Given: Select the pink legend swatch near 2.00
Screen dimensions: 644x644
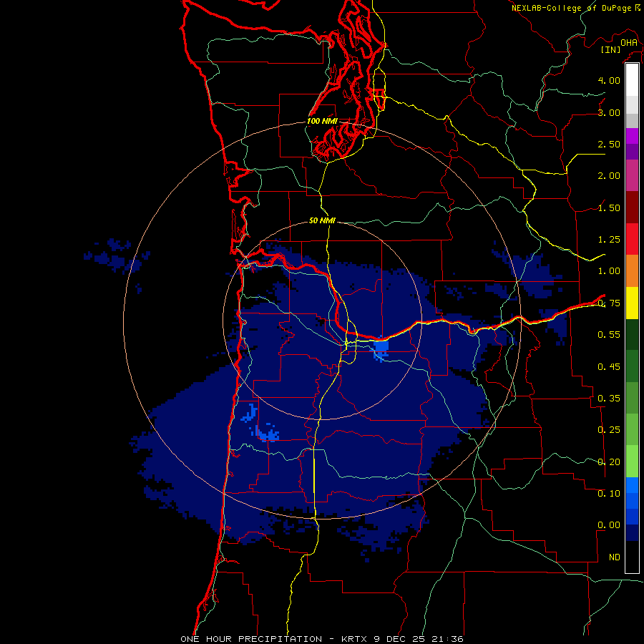Looking at the screenshot, I should (x=632, y=176).
